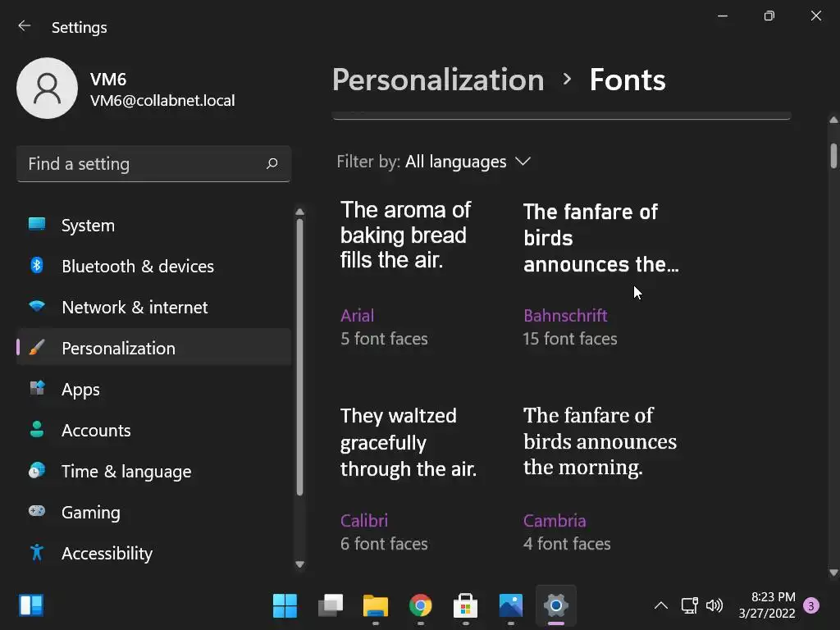
Task: Open the Accounts settings category
Action: (154, 430)
